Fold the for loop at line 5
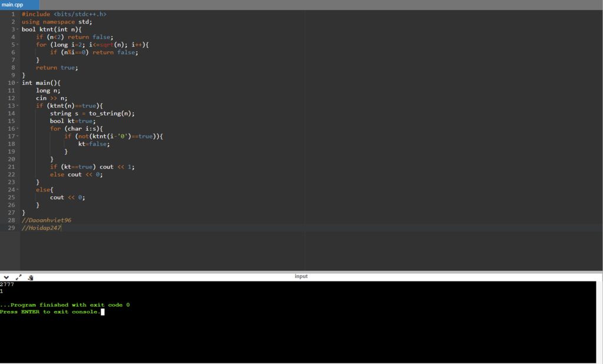 point(18,45)
